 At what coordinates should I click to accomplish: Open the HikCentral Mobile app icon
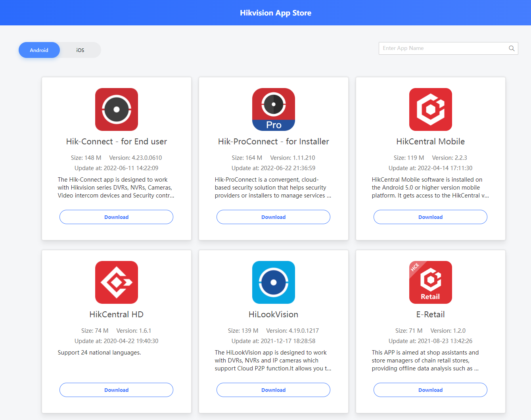(431, 109)
